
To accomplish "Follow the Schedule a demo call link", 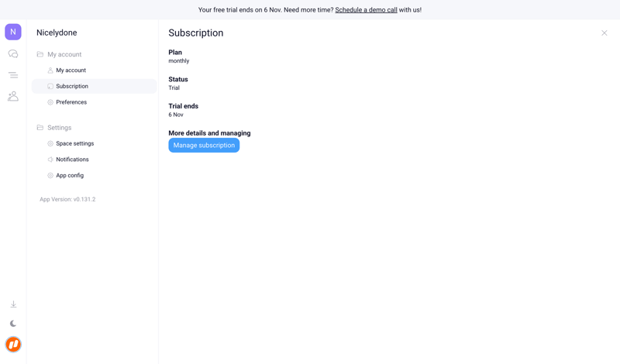I will pos(366,10).
